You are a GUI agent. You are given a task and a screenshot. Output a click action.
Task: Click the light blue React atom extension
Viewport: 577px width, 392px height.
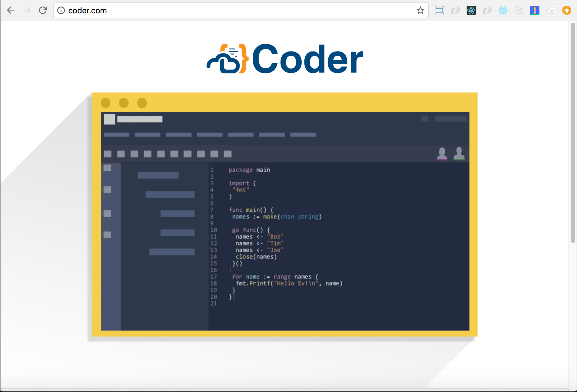[503, 11]
